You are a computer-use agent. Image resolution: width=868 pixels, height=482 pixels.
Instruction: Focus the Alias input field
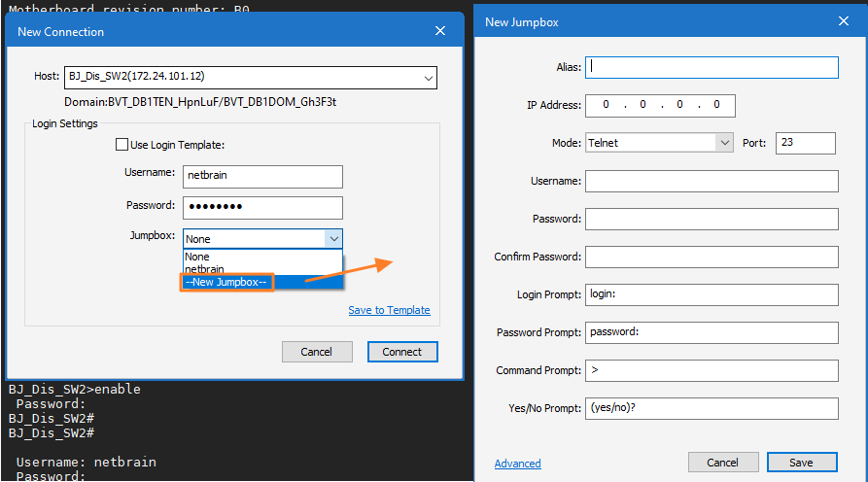712,67
